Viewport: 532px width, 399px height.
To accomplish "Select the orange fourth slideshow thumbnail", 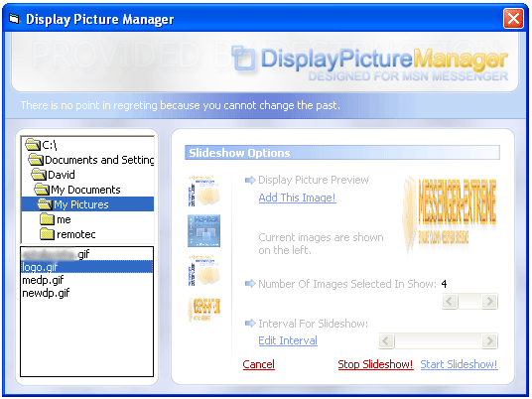I will pos(203,310).
